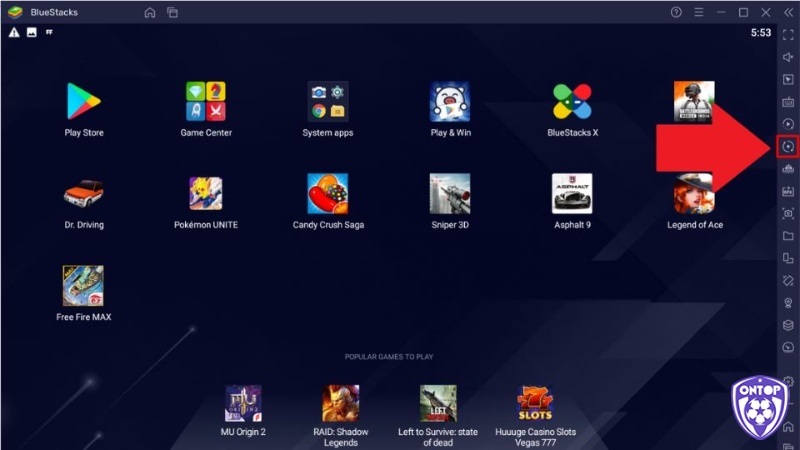Open the media folder sidebar icon
800x450 pixels.
pos(788,236)
